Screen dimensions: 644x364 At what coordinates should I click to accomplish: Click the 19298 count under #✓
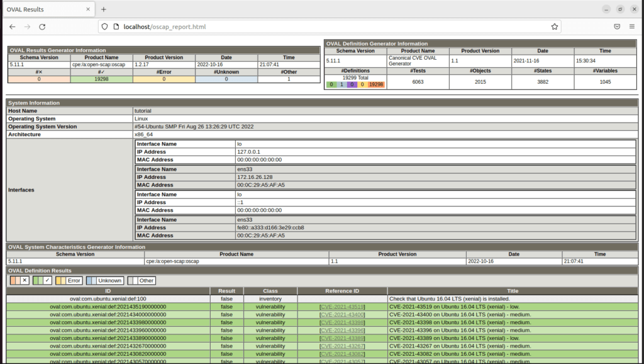[x=101, y=79]
